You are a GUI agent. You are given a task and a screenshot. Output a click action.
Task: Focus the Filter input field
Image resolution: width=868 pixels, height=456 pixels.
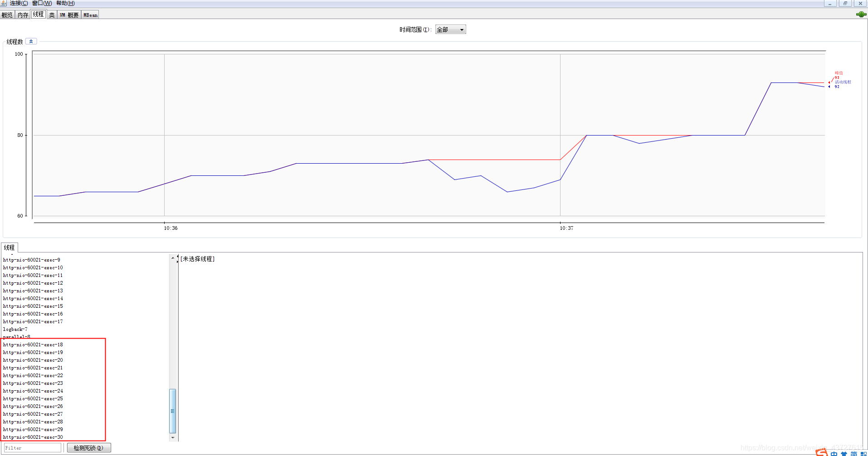[32, 448]
